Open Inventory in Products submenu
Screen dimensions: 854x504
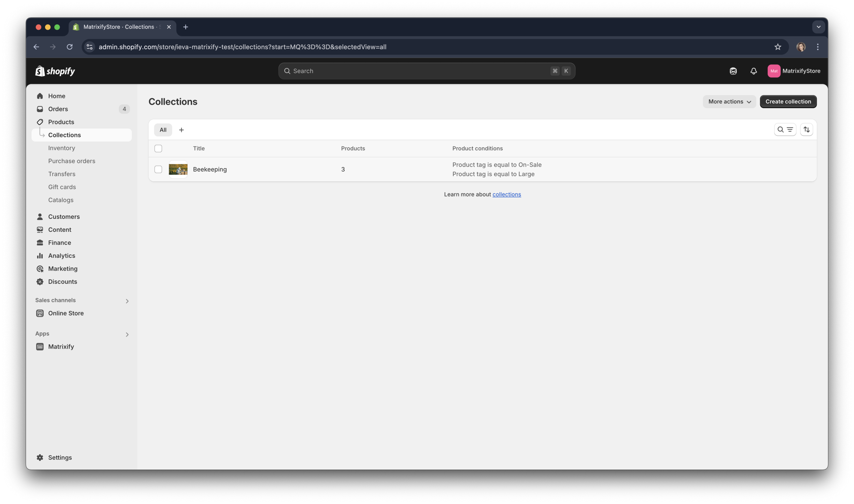click(61, 148)
